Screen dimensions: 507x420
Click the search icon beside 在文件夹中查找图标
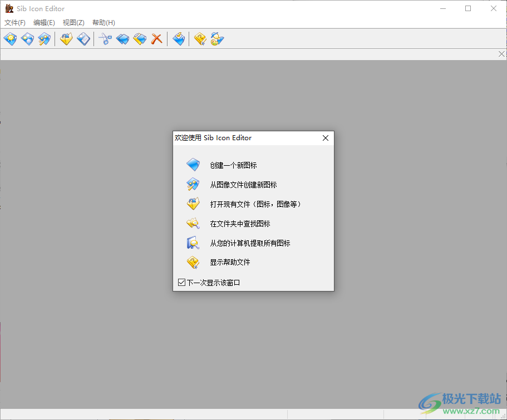point(193,224)
